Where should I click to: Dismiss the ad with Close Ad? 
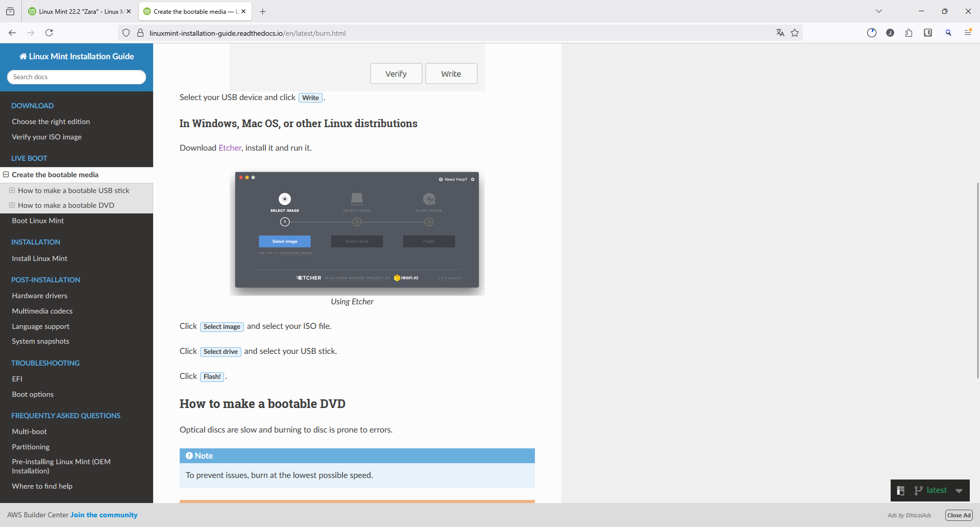coord(959,515)
